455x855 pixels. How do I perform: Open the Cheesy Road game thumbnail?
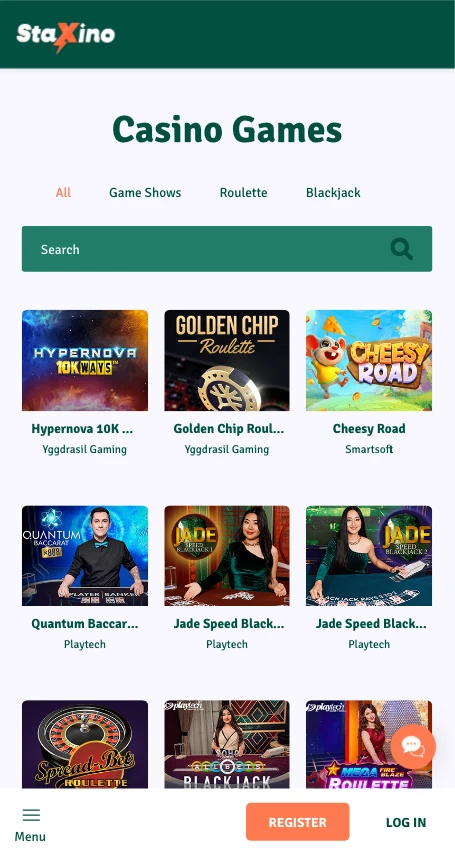369,360
